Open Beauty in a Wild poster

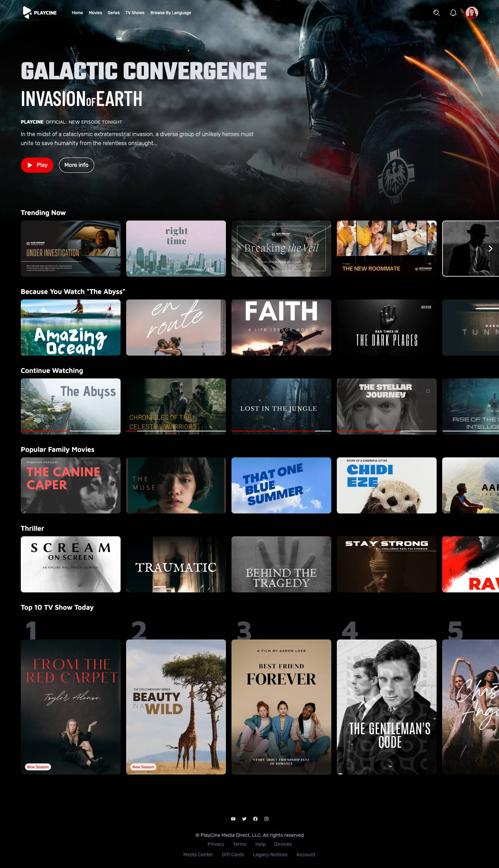point(176,707)
